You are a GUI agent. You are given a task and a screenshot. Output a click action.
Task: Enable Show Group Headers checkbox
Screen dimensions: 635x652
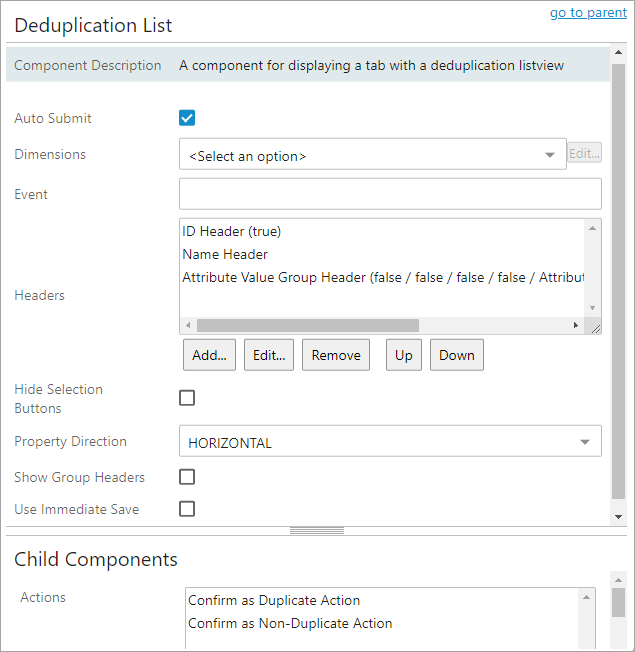187,477
